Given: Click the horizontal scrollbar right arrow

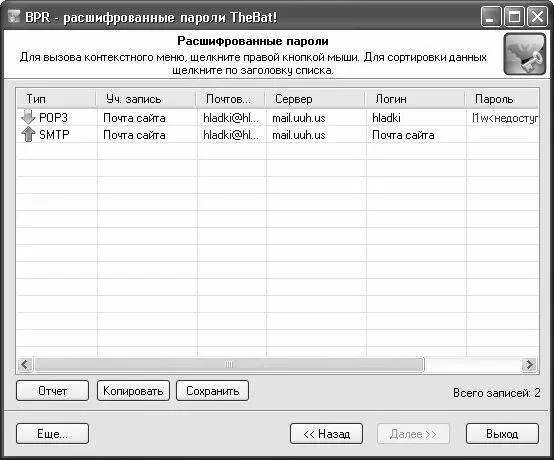Looking at the screenshot, I should (x=529, y=364).
